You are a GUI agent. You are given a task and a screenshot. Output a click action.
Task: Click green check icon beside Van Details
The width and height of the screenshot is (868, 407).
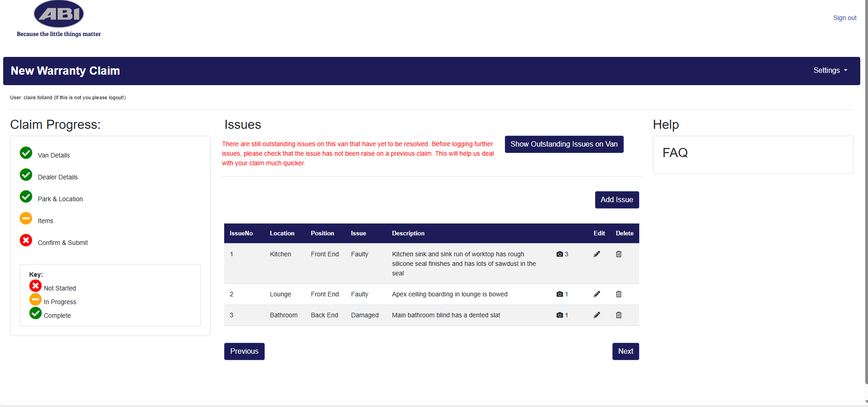click(26, 153)
